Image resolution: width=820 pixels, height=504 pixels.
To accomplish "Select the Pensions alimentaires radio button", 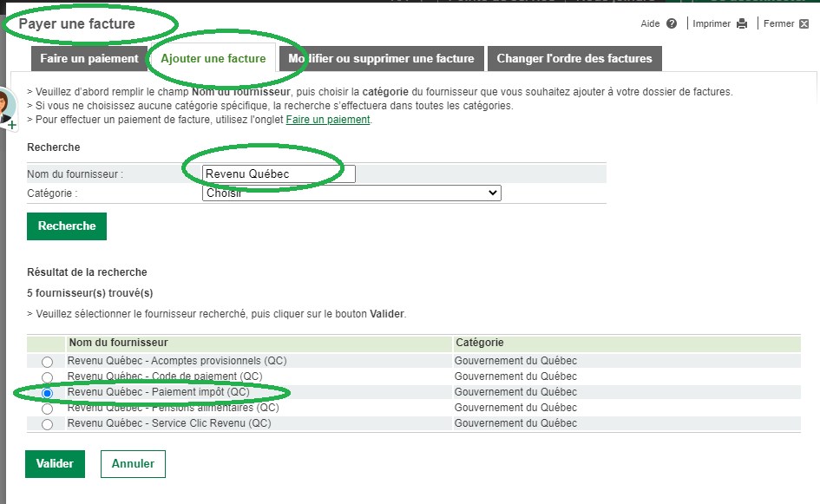I will (x=47, y=409).
